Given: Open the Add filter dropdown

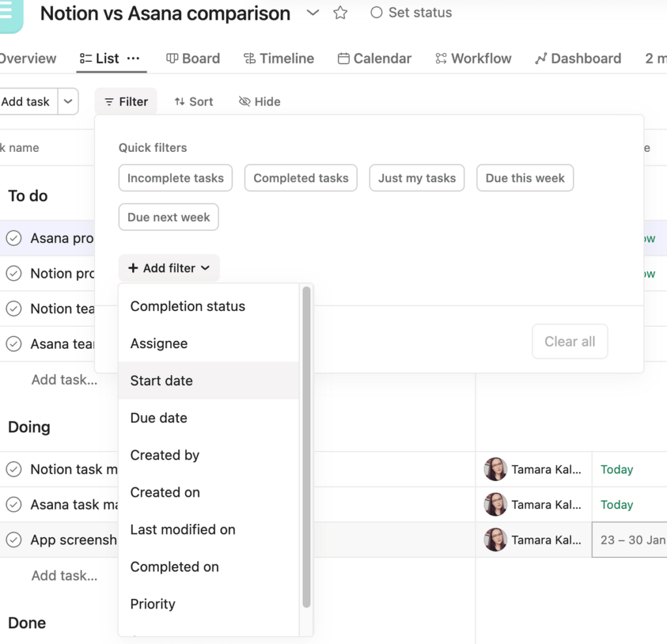Looking at the screenshot, I should click(x=169, y=268).
